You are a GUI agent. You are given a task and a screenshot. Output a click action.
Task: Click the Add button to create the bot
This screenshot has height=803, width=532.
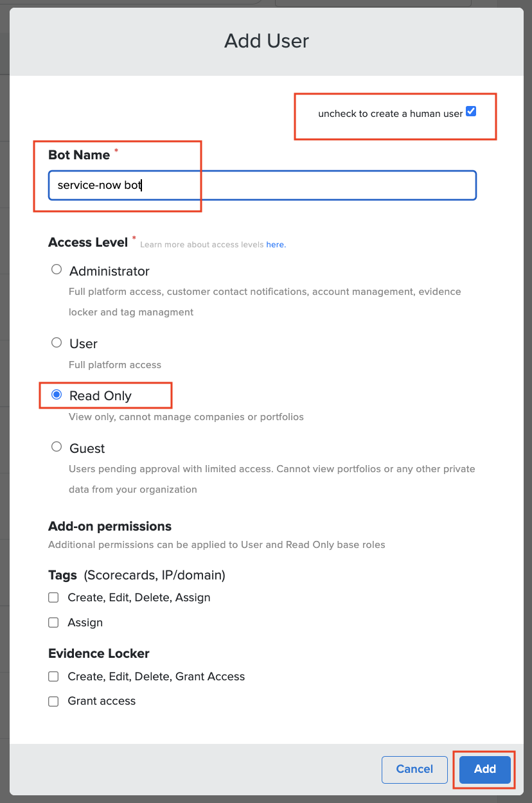tap(484, 769)
